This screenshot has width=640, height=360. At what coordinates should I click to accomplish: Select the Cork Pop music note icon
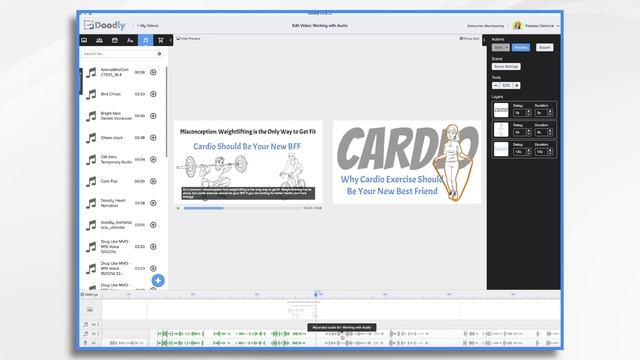[91, 182]
